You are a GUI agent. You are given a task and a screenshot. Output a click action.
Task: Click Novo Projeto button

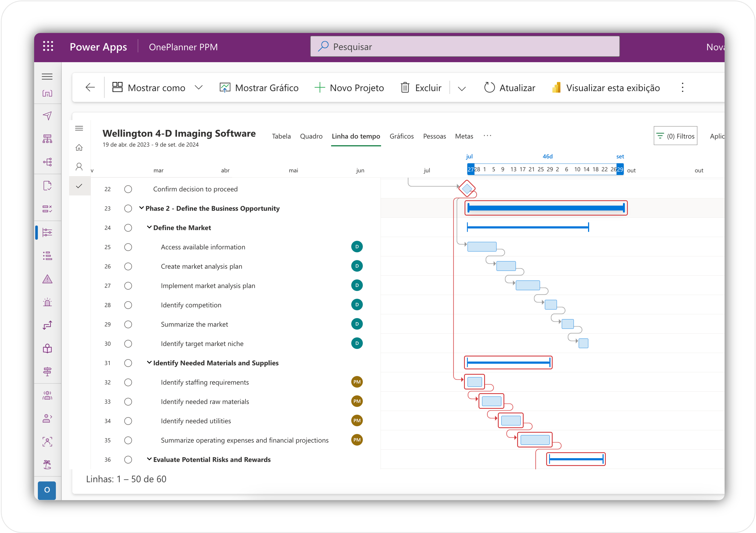coord(349,88)
